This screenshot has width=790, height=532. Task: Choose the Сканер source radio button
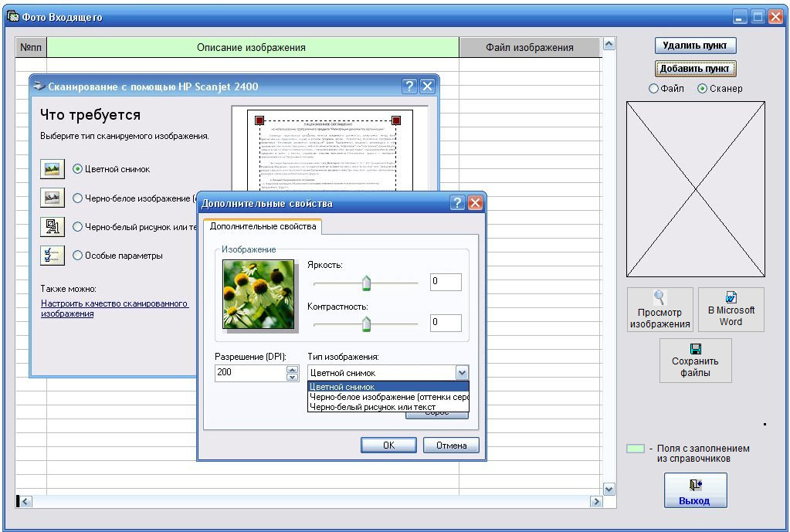(x=702, y=89)
